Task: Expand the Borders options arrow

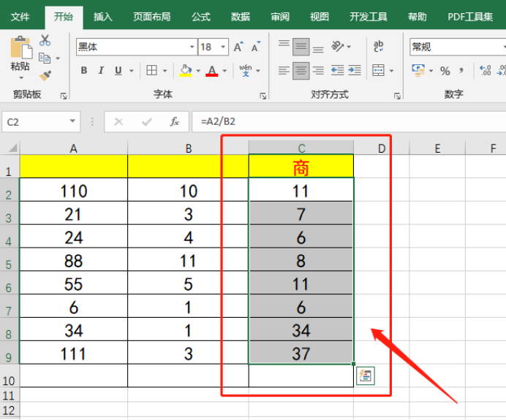Action: tap(165, 71)
